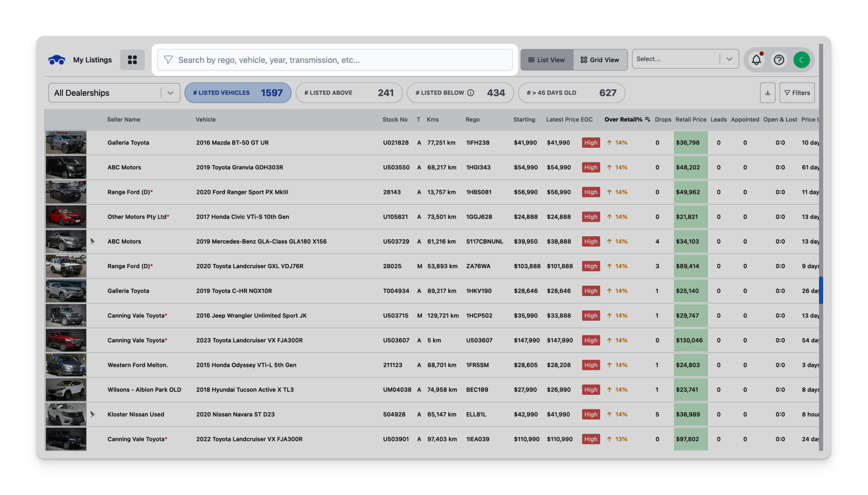
Task: Switch to List View tab
Action: click(546, 60)
